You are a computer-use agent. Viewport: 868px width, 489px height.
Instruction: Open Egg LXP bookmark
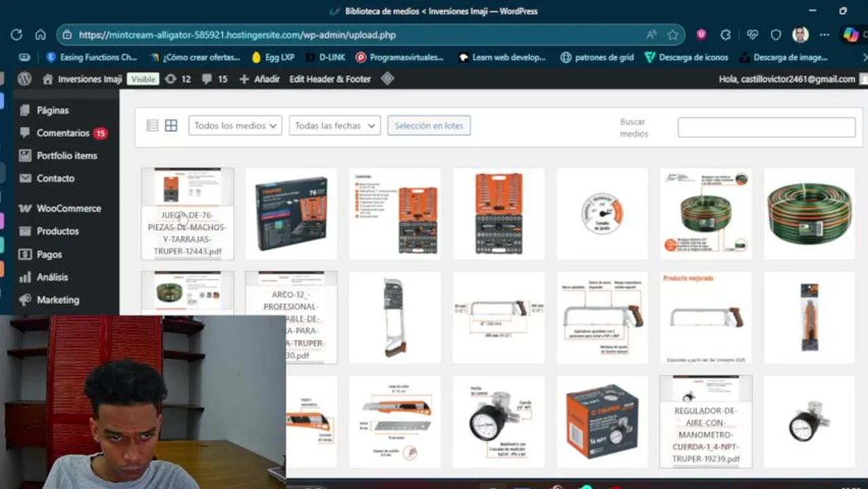click(273, 57)
